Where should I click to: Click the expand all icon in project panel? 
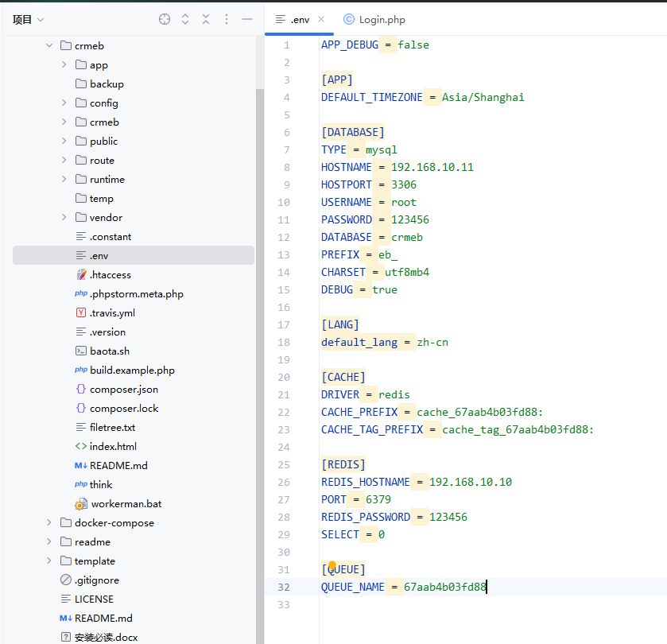(185, 19)
